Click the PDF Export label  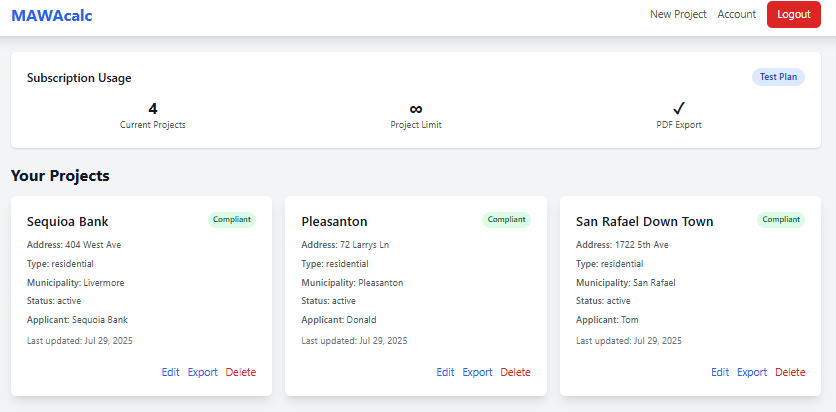[679, 125]
